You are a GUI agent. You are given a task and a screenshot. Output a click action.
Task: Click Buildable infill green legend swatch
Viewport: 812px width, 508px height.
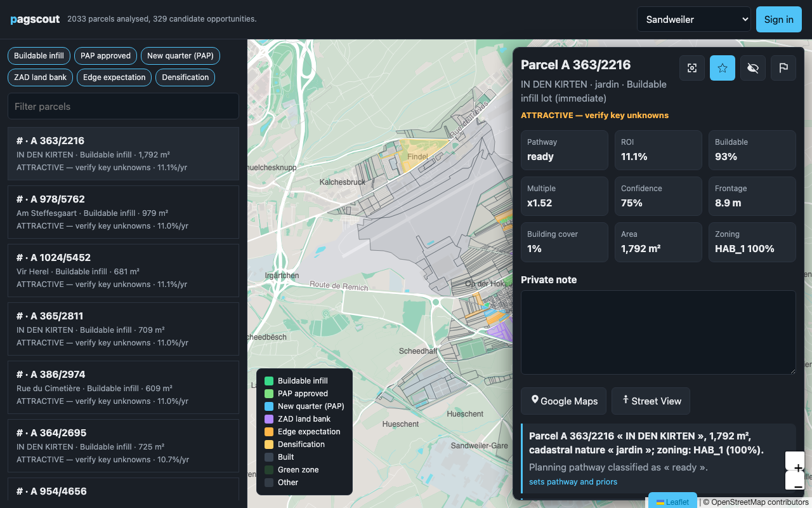(x=269, y=381)
